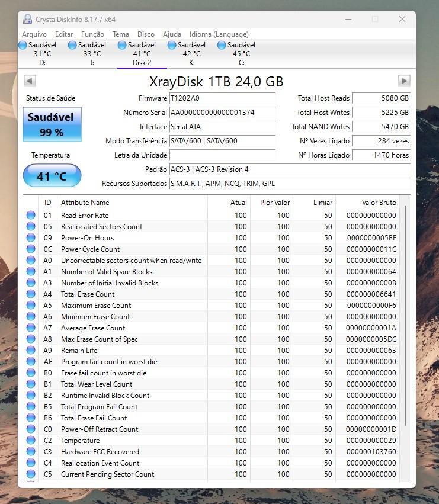
Task: Click the status orb for Average Erase Count
Action: [x=31, y=328]
